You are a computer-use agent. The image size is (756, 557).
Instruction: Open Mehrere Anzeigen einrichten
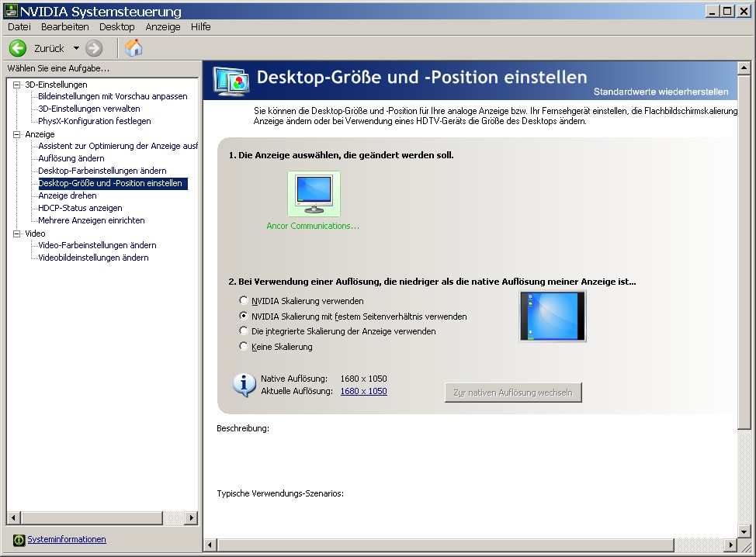pos(92,220)
